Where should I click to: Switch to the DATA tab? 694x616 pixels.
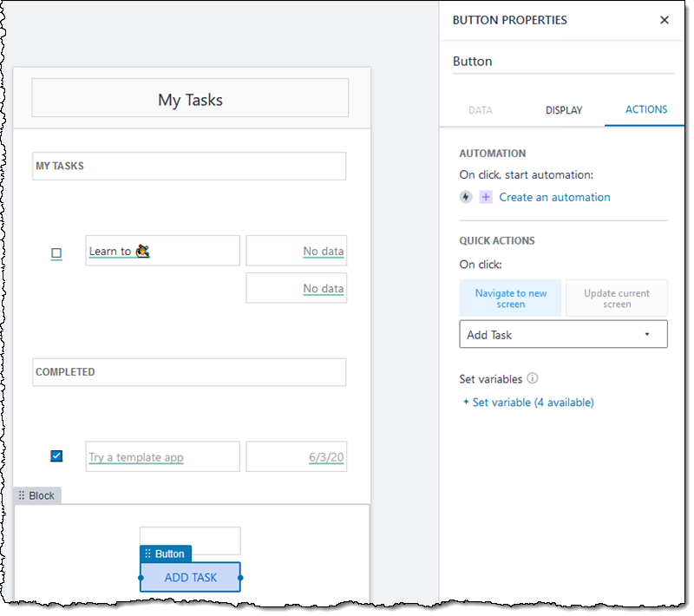pyautogui.click(x=480, y=110)
